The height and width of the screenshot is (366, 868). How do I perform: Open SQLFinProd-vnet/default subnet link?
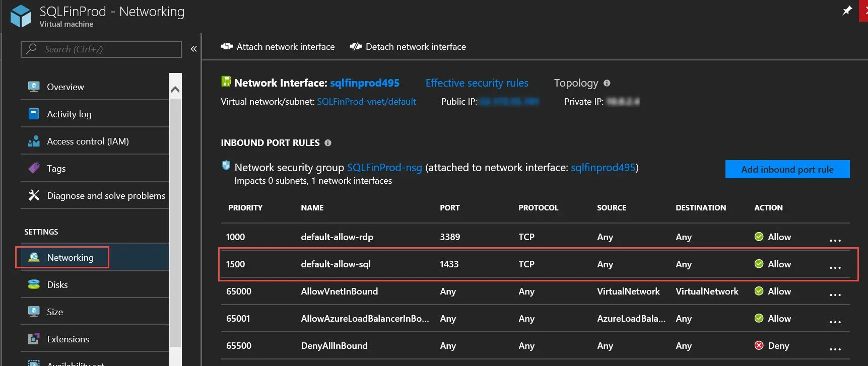click(x=366, y=102)
